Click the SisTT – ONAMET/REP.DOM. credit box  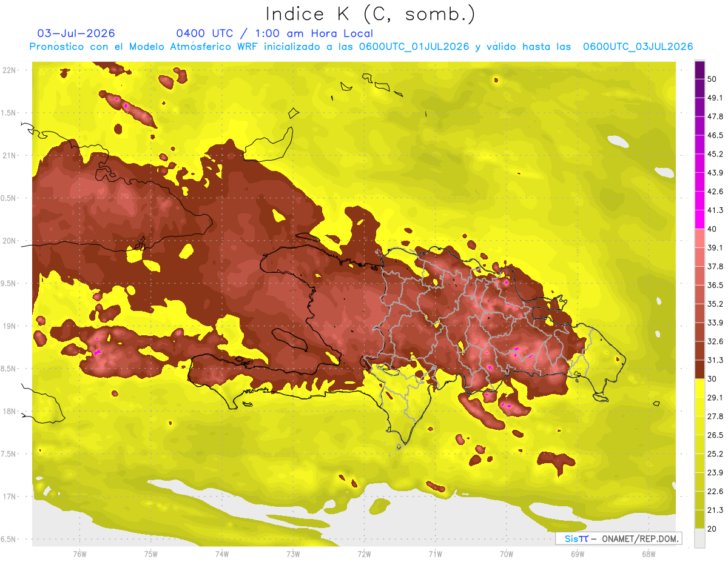[619, 538]
